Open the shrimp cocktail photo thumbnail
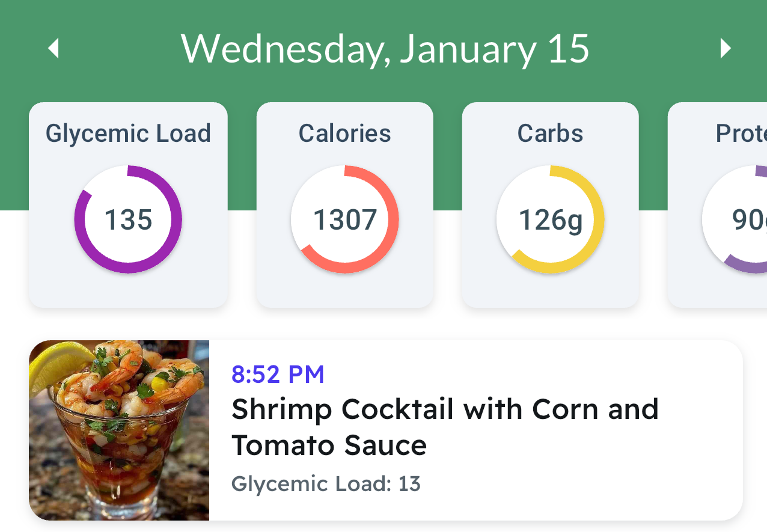The image size is (767, 532). point(119,430)
